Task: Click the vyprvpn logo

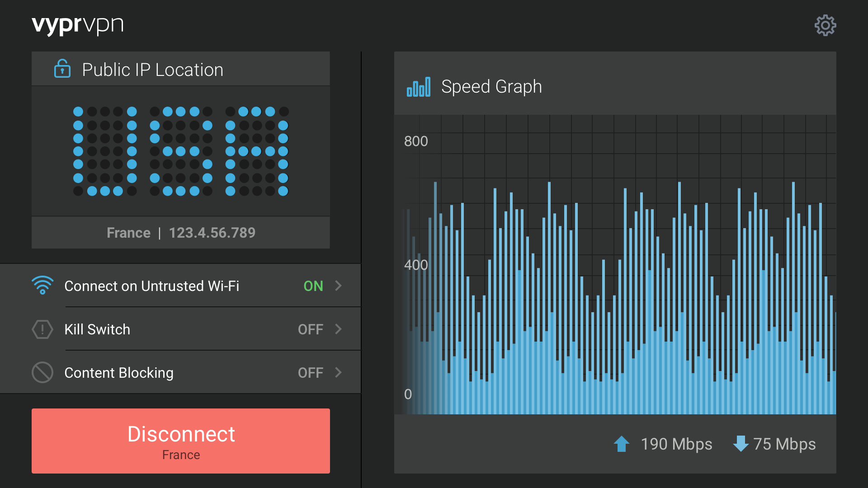Action: click(x=78, y=25)
